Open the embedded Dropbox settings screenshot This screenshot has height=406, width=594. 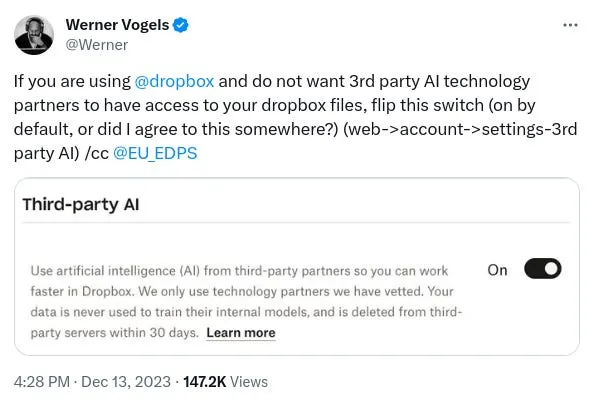pos(297,267)
